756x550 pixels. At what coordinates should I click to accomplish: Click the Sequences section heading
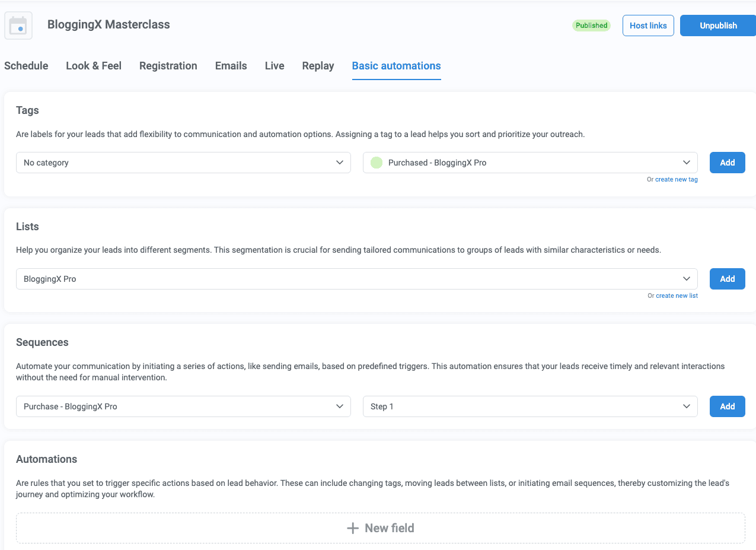tap(42, 342)
